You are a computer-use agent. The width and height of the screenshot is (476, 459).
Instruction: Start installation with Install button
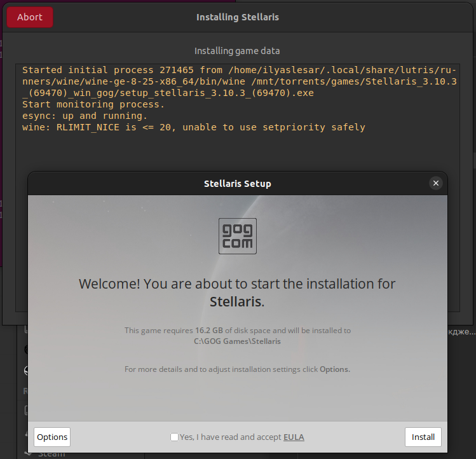pos(423,437)
